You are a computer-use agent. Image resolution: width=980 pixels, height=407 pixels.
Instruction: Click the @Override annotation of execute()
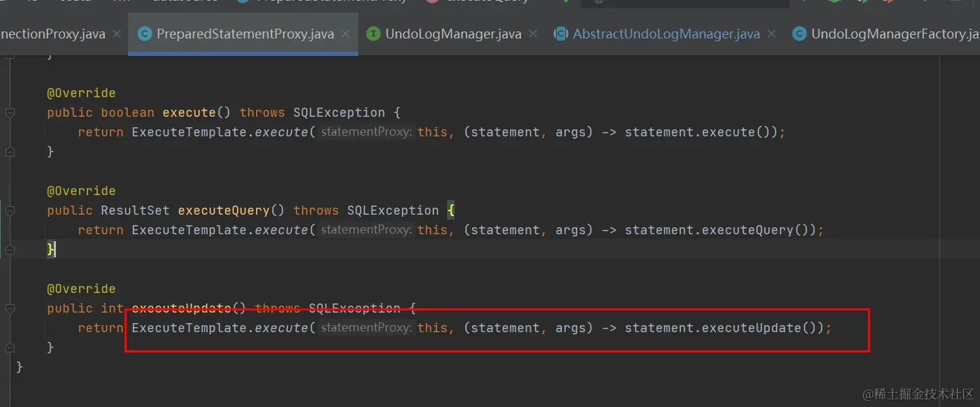pyautogui.click(x=81, y=93)
